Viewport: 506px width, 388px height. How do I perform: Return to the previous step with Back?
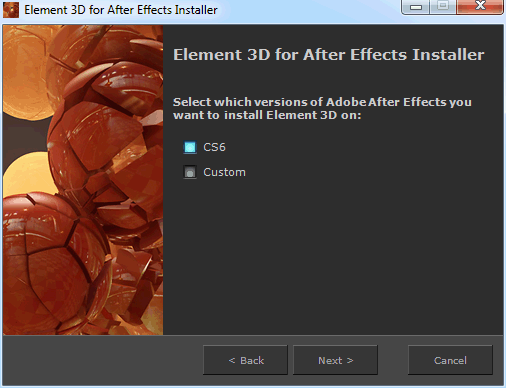tap(245, 360)
